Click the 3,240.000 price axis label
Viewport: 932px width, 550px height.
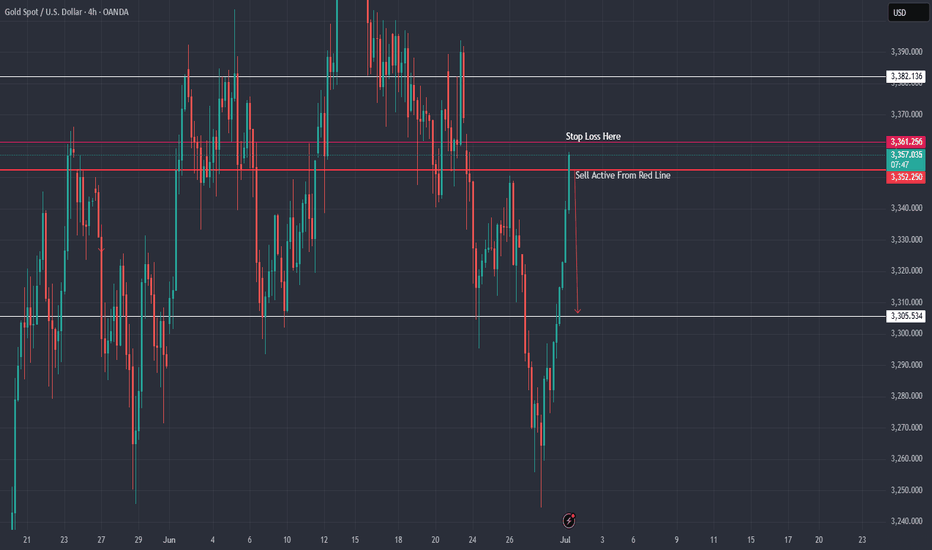pyautogui.click(x=906, y=521)
